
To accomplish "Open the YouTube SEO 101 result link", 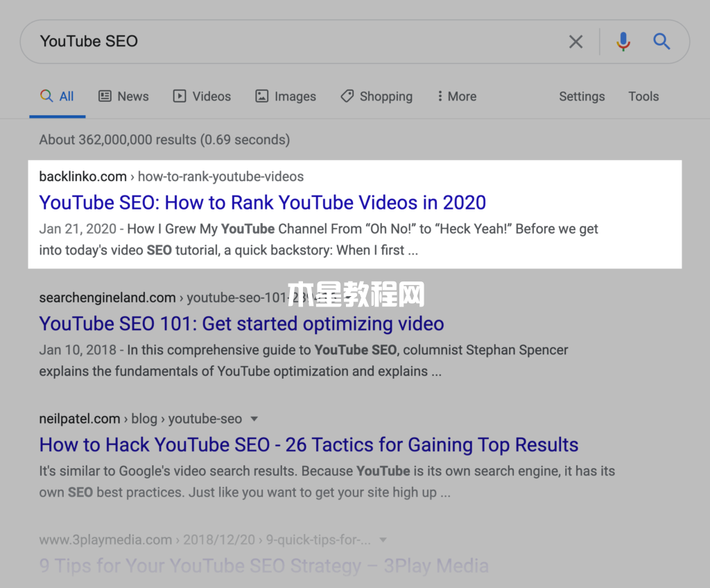I will pyautogui.click(x=241, y=323).
